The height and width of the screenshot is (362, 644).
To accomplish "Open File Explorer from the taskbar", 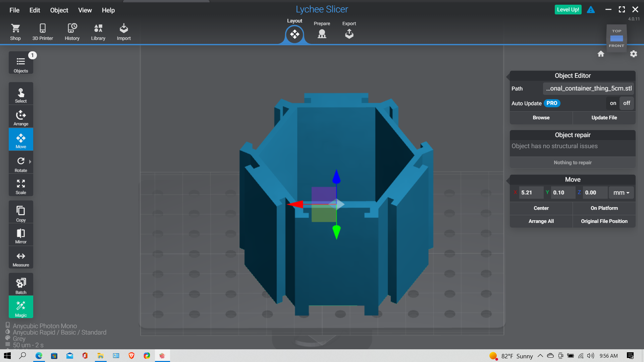I will coord(100,356).
